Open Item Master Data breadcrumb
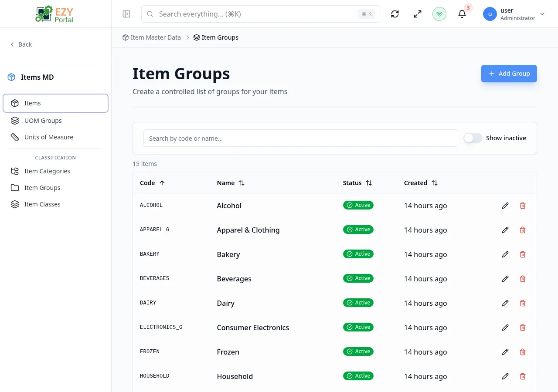The width and height of the screenshot is (558, 392). click(152, 37)
